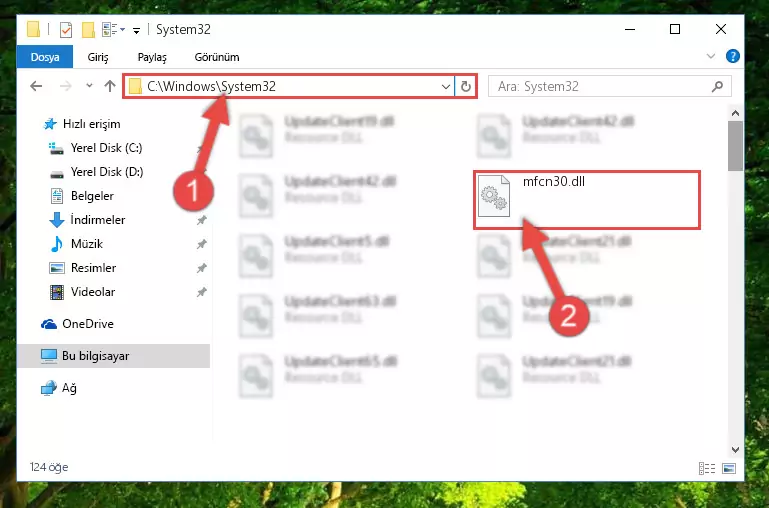Open the Paylaş ribbon tab
This screenshot has height=508, width=769.
(x=152, y=57)
